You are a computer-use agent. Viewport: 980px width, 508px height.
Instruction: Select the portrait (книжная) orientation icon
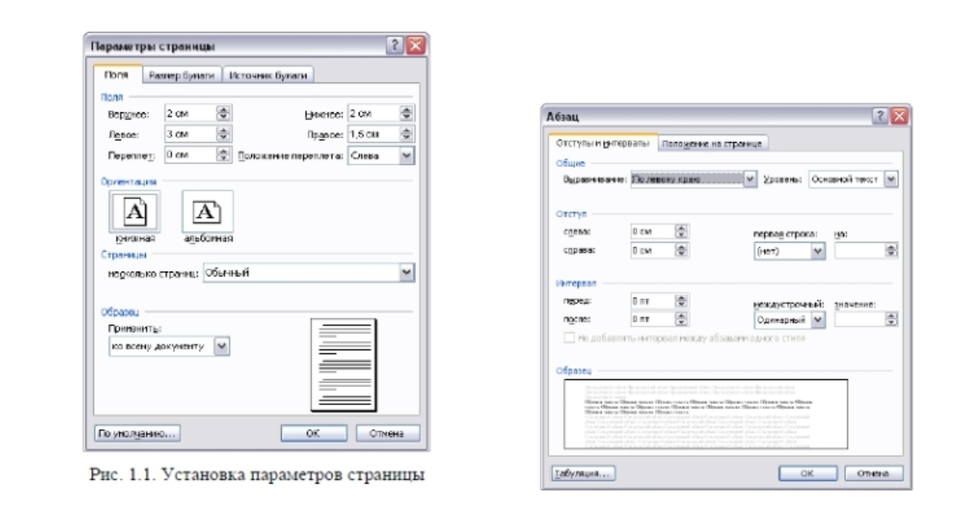click(134, 210)
